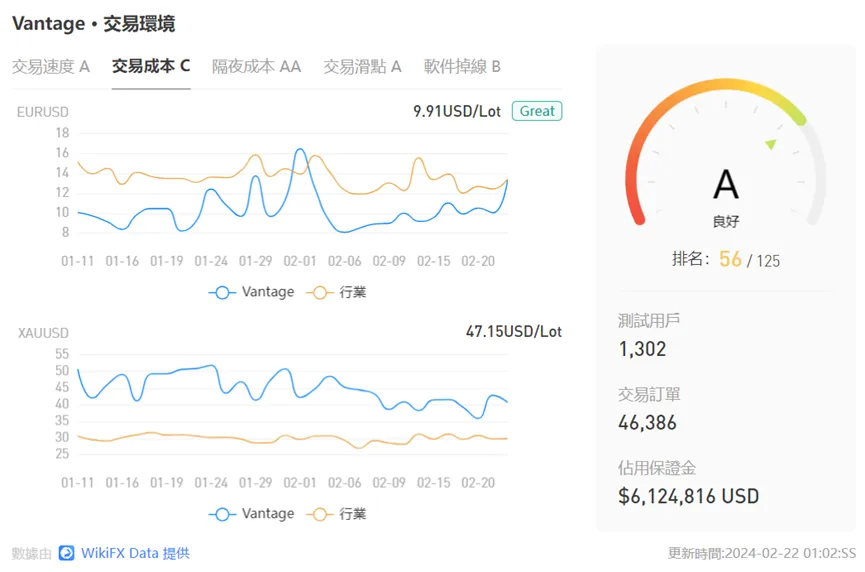This screenshot has height=572, width=865.
Task: Click the $6,124,816 USD margin value
Action: 688,496
